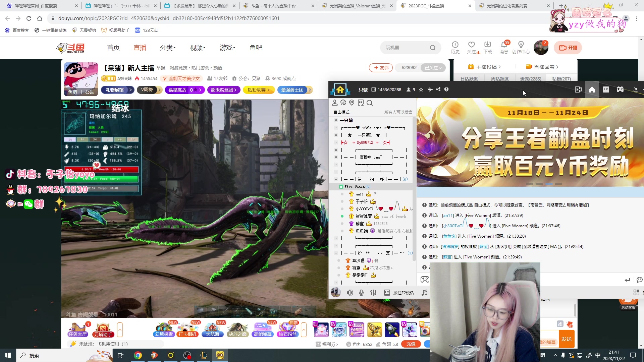Open the audio mixer sliders icon in YY
This screenshot has height=362, width=644.
373,293
